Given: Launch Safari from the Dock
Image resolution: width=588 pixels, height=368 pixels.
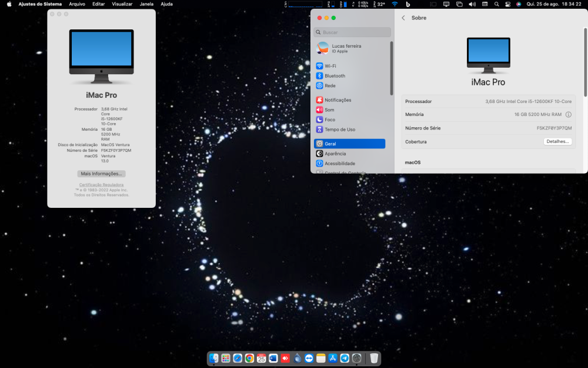Looking at the screenshot, I should tap(238, 358).
